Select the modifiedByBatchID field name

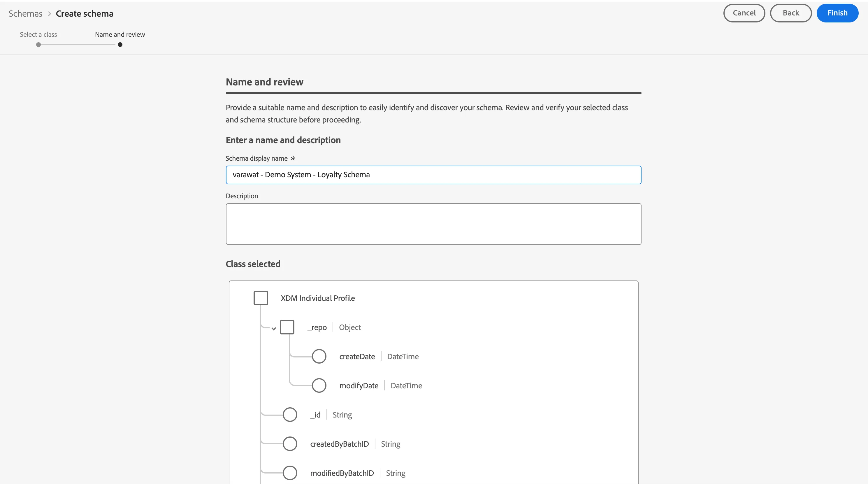click(342, 473)
